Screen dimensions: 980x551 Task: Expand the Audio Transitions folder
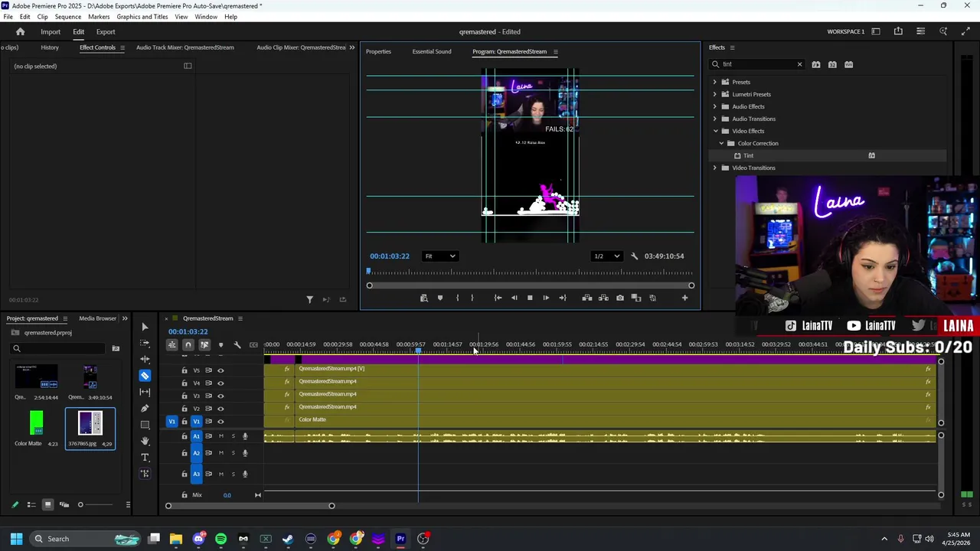coord(715,119)
